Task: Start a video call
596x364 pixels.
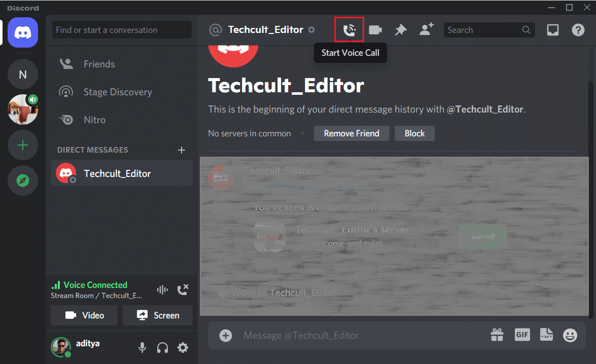Action: [x=375, y=30]
